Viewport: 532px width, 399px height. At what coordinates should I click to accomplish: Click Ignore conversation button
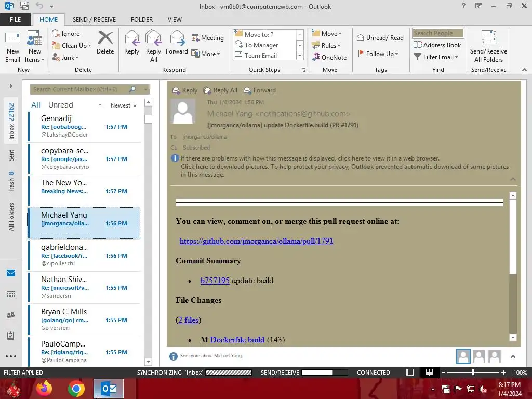tap(66, 34)
